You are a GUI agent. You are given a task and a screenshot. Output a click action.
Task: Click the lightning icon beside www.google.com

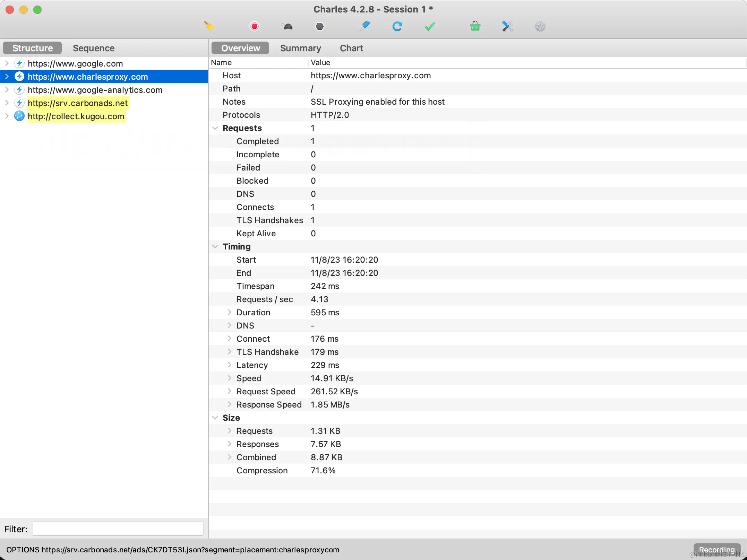pos(19,63)
